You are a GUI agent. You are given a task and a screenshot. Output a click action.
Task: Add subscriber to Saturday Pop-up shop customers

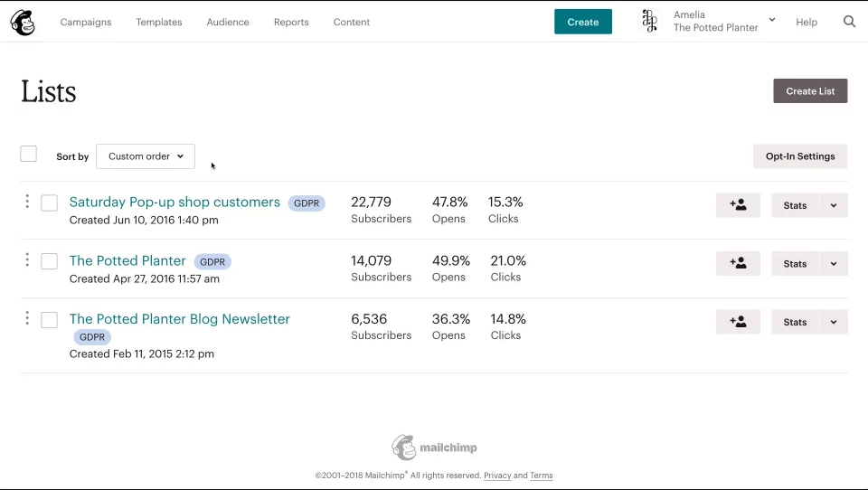(x=738, y=205)
